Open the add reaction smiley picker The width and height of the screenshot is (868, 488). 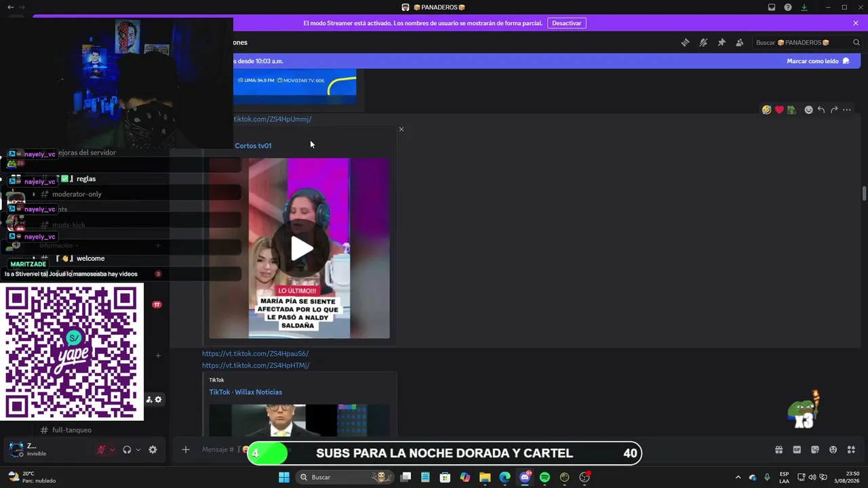click(808, 110)
